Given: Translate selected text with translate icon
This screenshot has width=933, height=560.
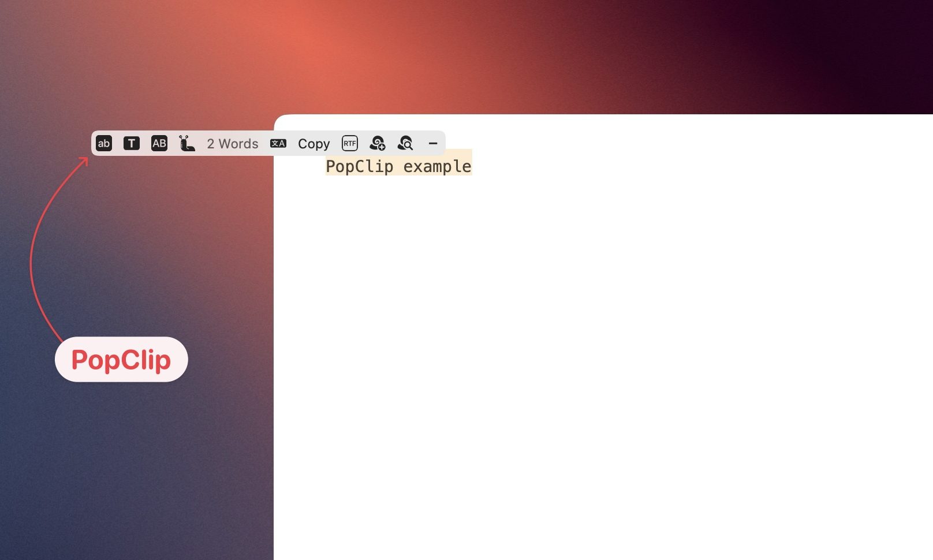Looking at the screenshot, I should point(278,143).
